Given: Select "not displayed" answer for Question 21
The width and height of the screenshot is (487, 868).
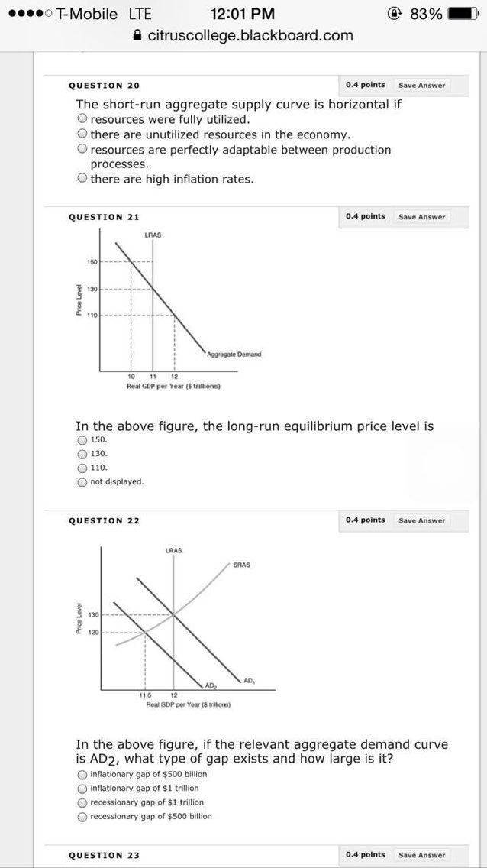Looking at the screenshot, I should coord(82,482).
